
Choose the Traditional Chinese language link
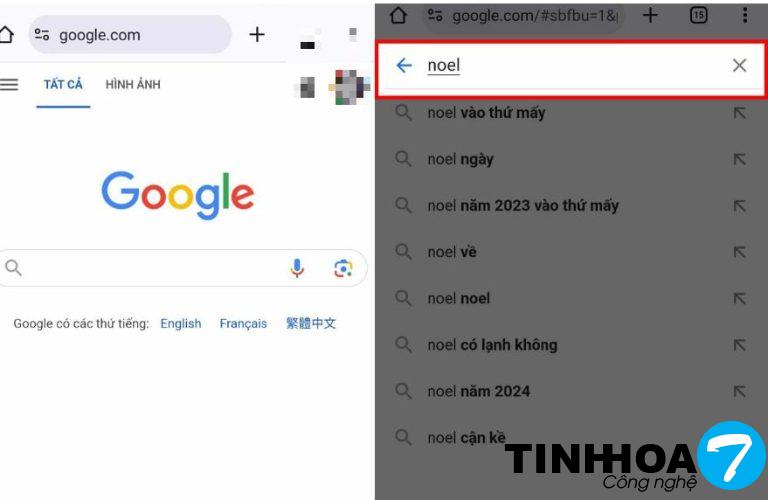(311, 323)
